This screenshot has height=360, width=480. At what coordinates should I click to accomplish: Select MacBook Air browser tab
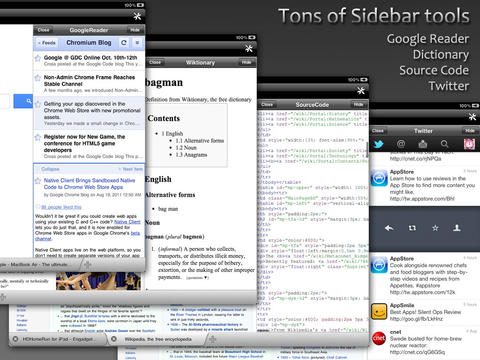click(38, 264)
